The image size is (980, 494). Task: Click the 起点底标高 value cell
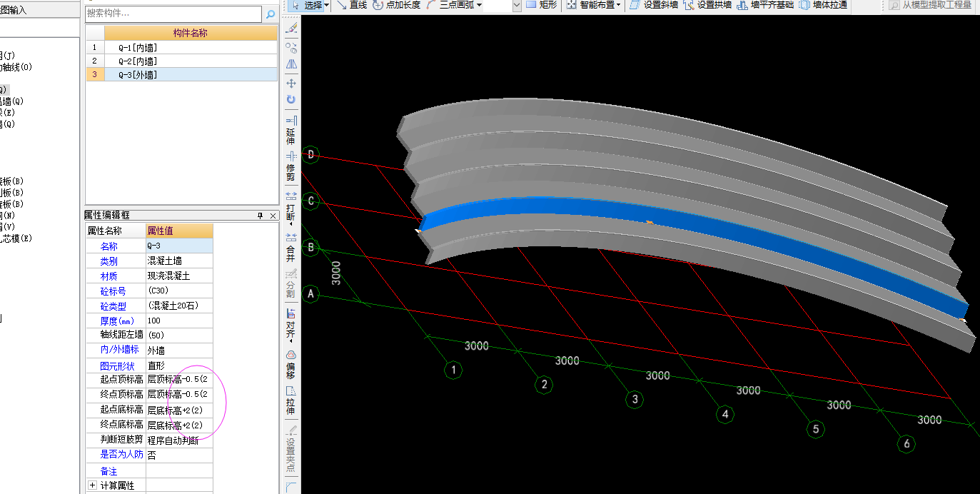pyautogui.click(x=179, y=410)
